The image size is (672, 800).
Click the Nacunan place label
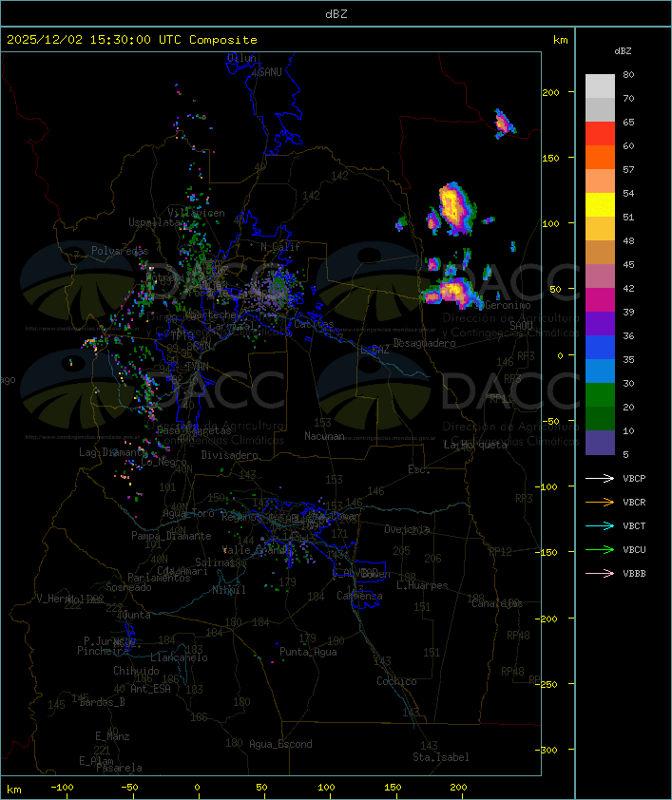tap(324, 436)
